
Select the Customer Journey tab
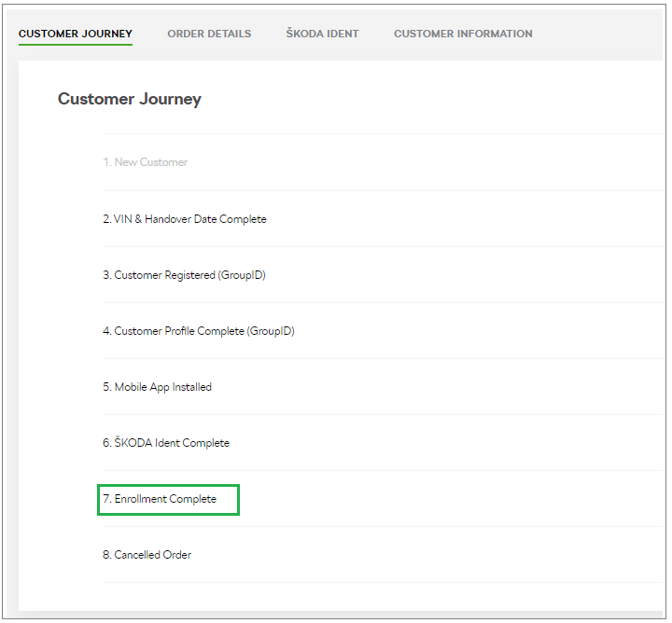[x=76, y=34]
